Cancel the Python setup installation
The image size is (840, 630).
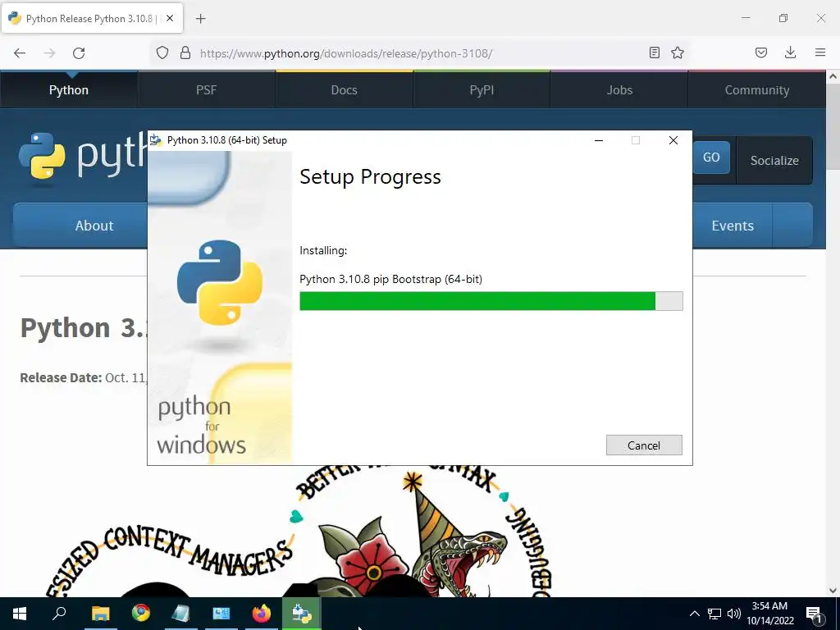644,445
